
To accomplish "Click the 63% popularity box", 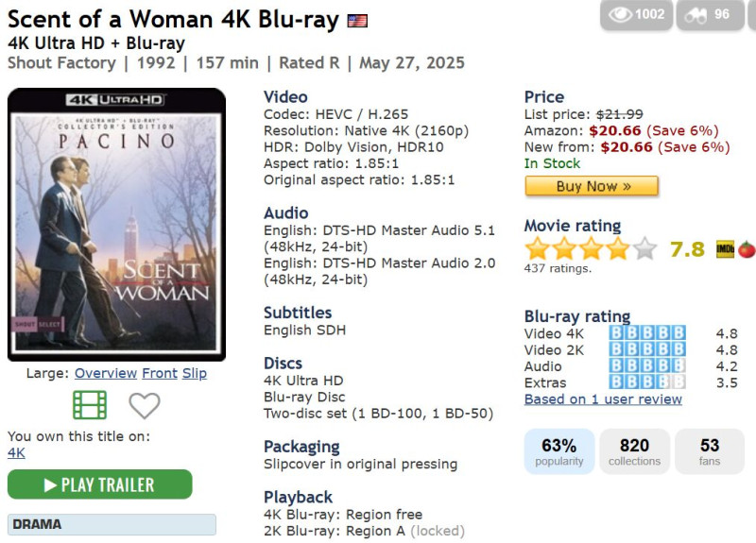I will click(x=558, y=451).
